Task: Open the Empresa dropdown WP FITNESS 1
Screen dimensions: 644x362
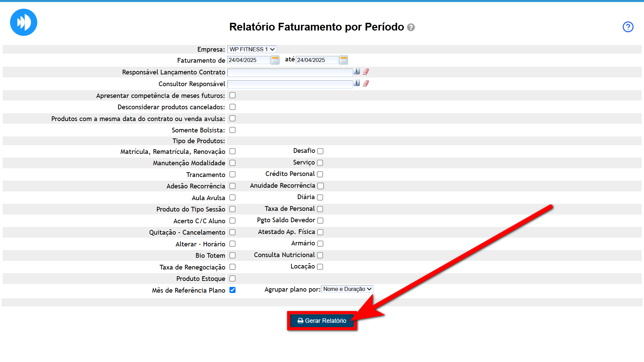Action: [252, 49]
